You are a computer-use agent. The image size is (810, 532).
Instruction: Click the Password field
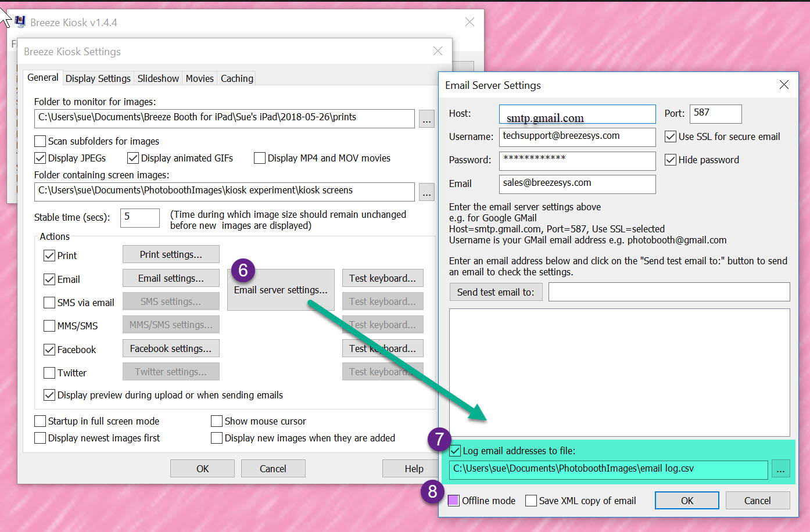click(577, 161)
